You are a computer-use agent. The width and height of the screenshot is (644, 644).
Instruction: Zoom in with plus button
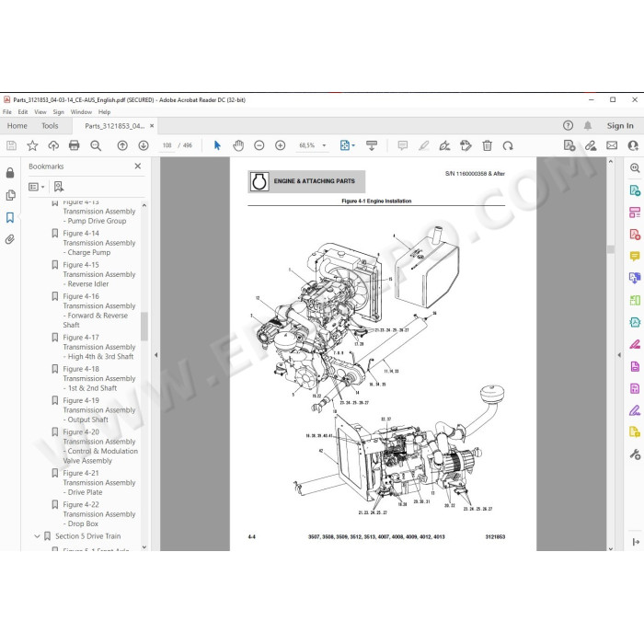(x=280, y=145)
